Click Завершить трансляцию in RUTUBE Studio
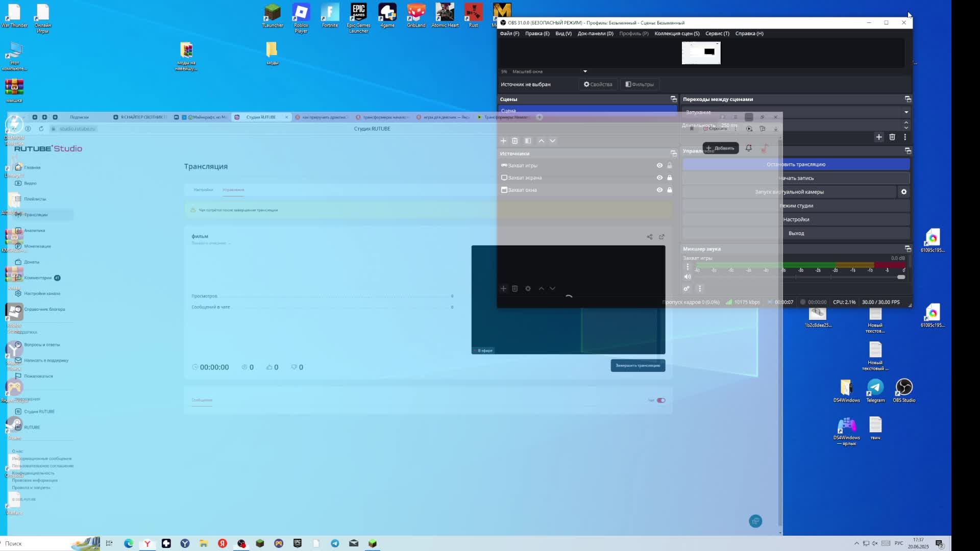The height and width of the screenshot is (551, 980). (x=638, y=365)
